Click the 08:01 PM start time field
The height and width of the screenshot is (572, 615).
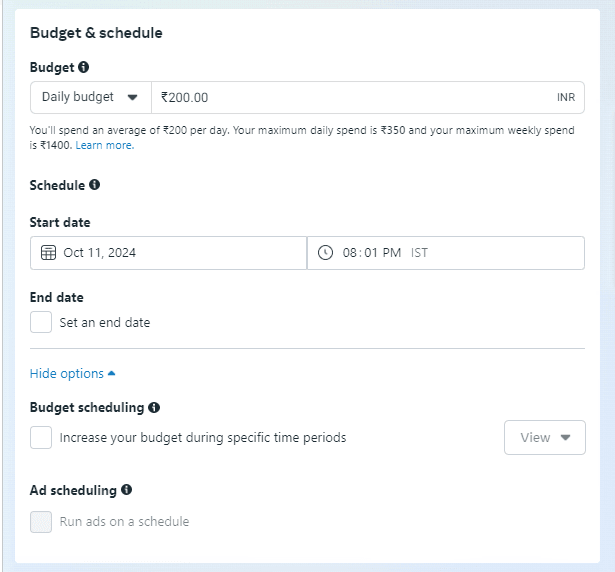pos(446,253)
